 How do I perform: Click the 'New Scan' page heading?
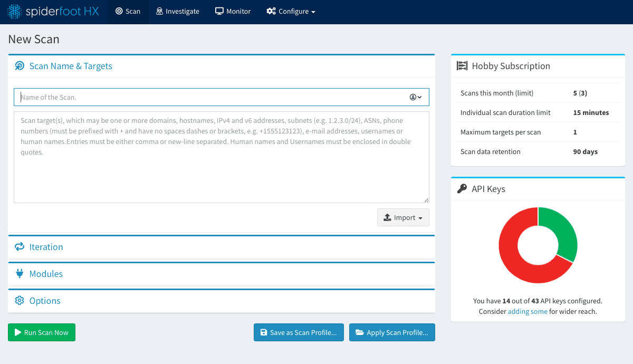point(34,39)
